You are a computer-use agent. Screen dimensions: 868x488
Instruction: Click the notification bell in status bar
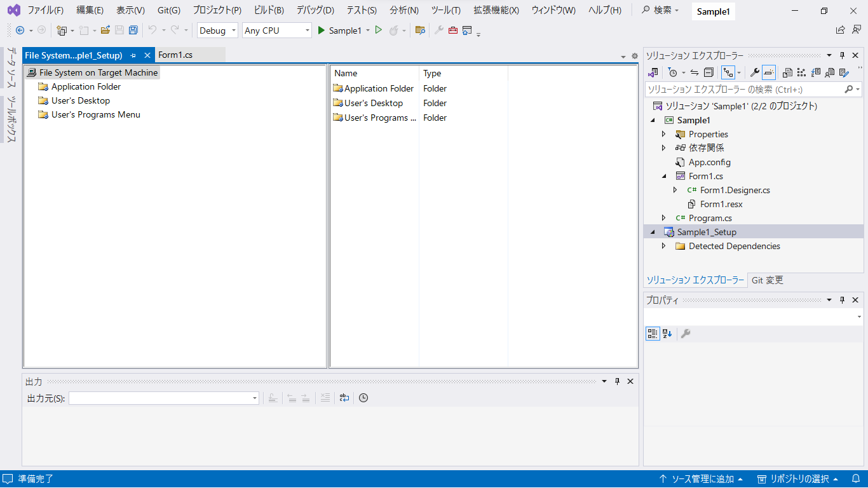(x=855, y=479)
